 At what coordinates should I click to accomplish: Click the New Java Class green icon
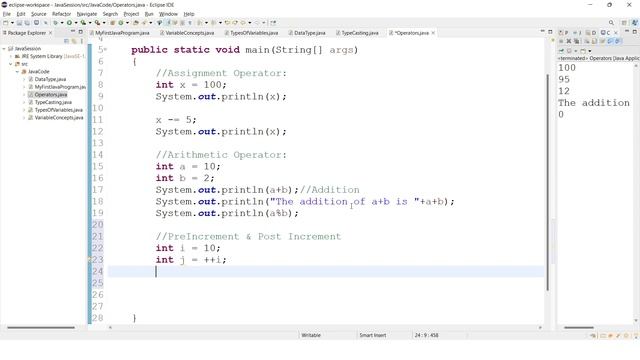coord(120,23)
